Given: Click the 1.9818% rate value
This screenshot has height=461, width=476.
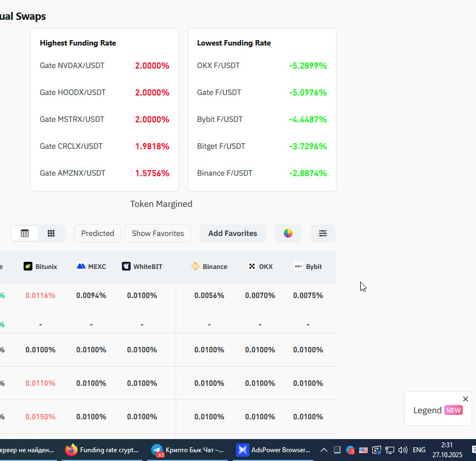Looking at the screenshot, I should click(152, 147).
